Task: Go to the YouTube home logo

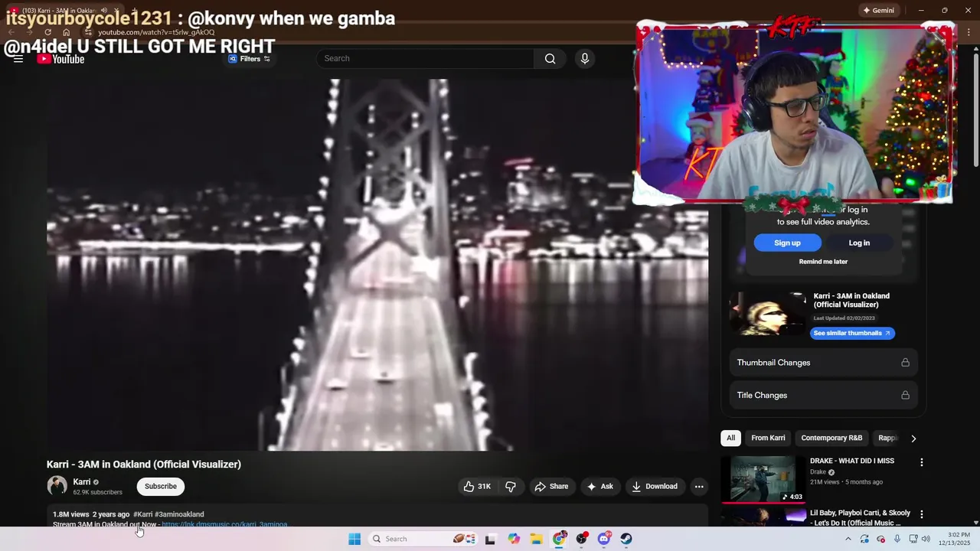Action: click(x=60, y=59)
